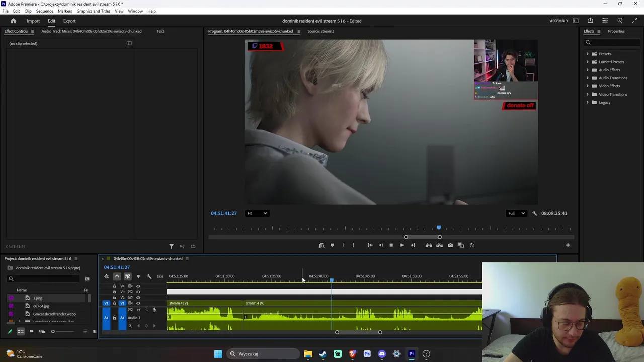Stop playback in Program Monitor
This screenshot has height=362, width=644.
[x=391, y=245]
